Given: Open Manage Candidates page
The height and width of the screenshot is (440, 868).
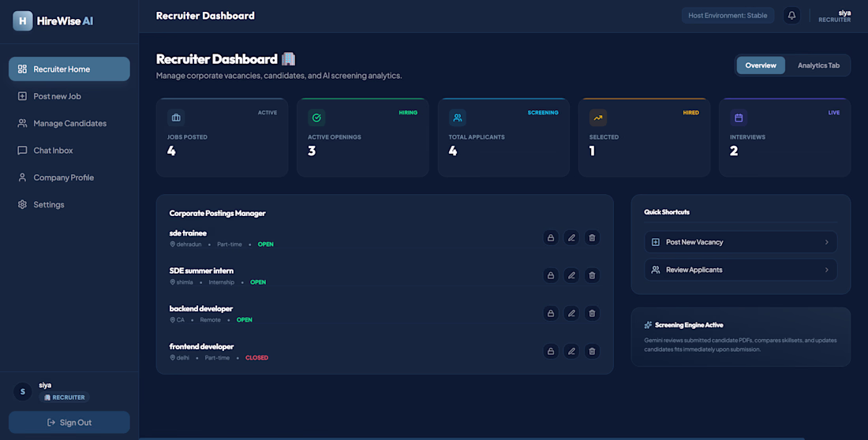Looking at the screenshot, I should 69,124.
